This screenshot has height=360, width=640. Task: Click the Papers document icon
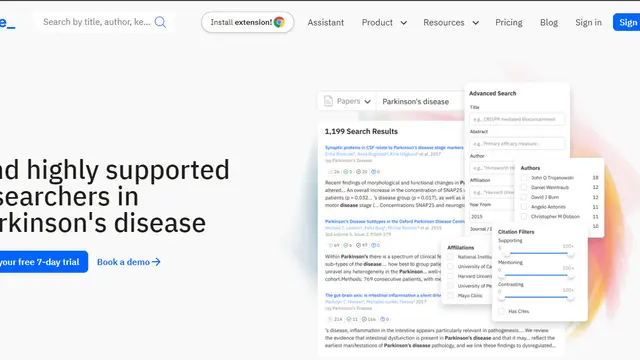(x=328, y=101)
